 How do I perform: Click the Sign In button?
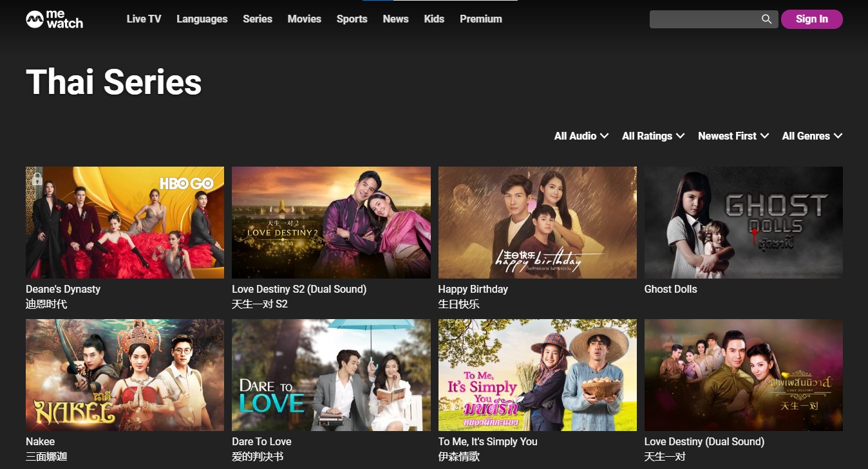pos(812,19)
